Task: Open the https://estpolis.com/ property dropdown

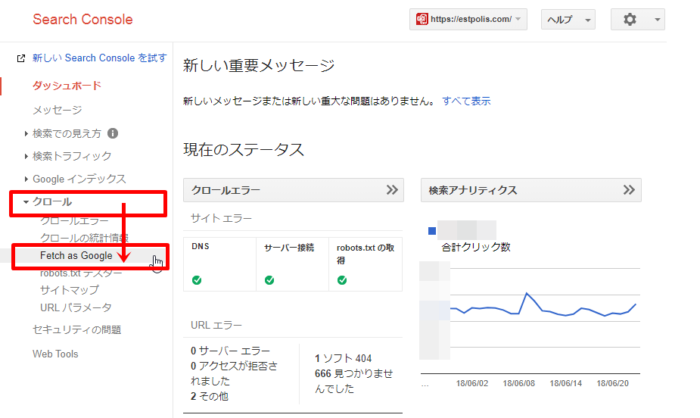Action: tap(468, 19)
